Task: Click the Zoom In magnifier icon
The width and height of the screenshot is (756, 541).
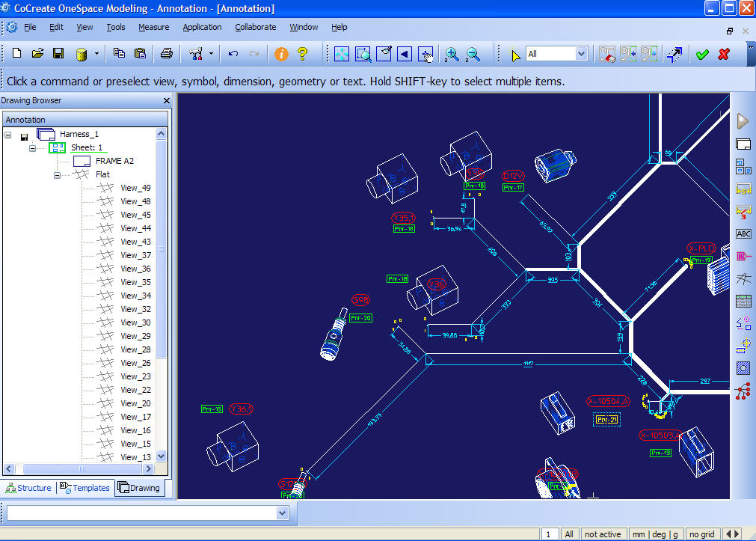Action: pos(451,54)
